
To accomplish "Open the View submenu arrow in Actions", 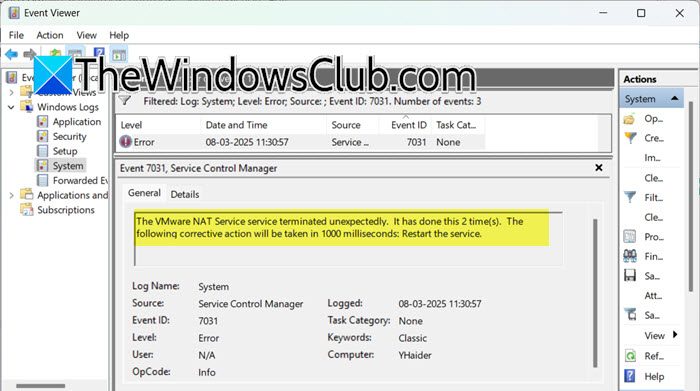I will pyautogui.click(x=675, y=335).
